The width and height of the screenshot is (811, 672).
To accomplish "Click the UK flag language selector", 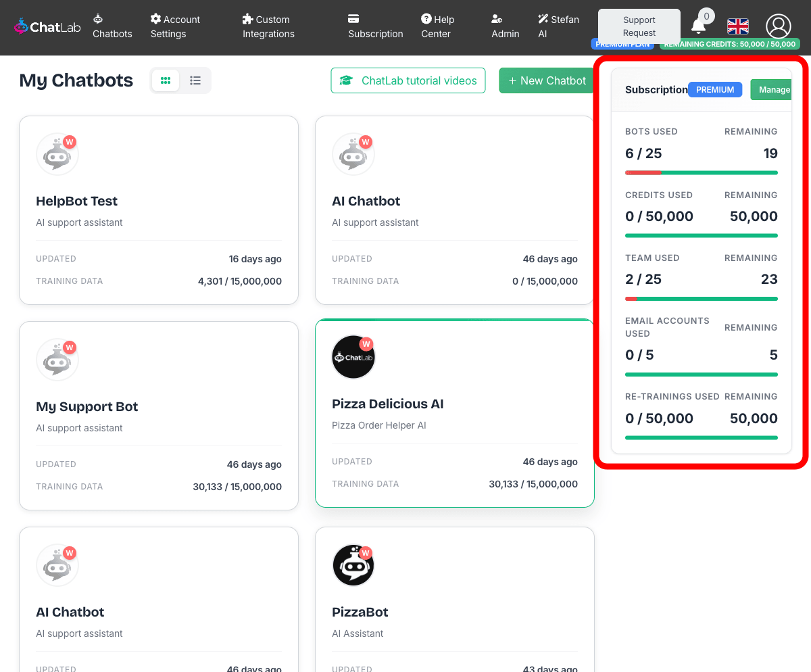I will (x=737, y=26).
